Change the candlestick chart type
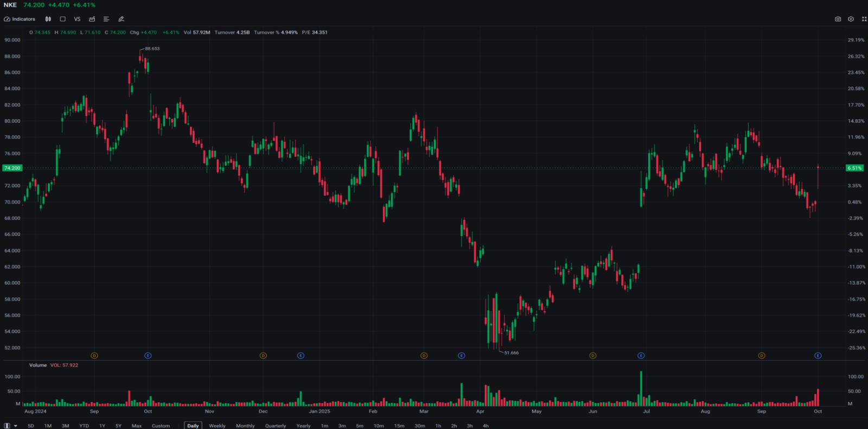This screenshot has height=429, width=868. click(x=48, y=19)
